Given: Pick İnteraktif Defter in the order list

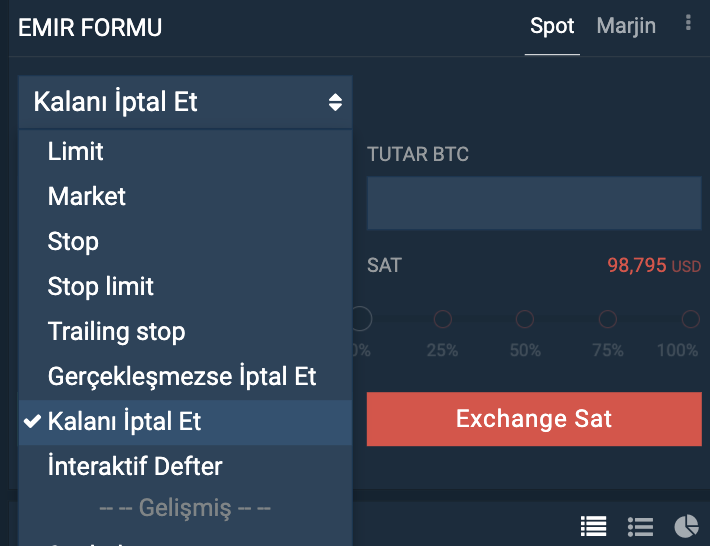Looking at the screenshot, I should (186, 466).
